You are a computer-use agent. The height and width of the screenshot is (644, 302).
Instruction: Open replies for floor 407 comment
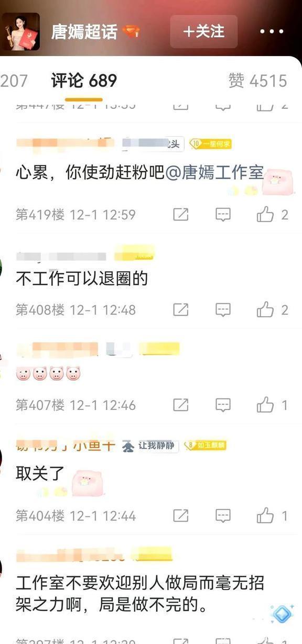[223, 405]
